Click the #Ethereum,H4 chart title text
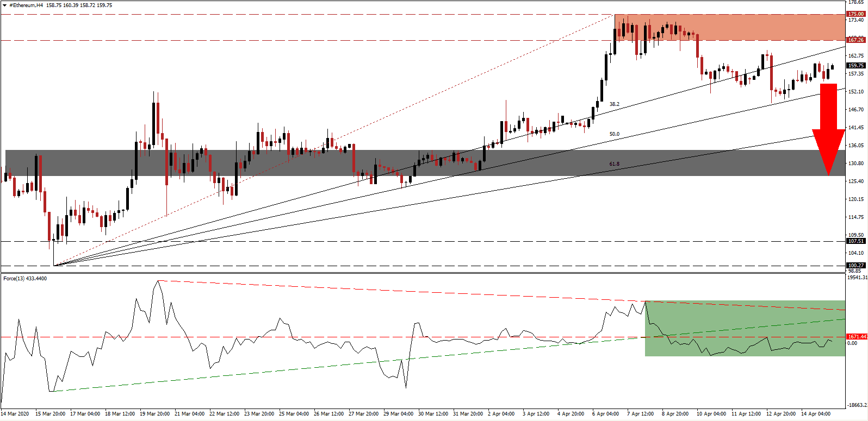The width and height of the screenshot is (868, 421). [x=27, y=5]
